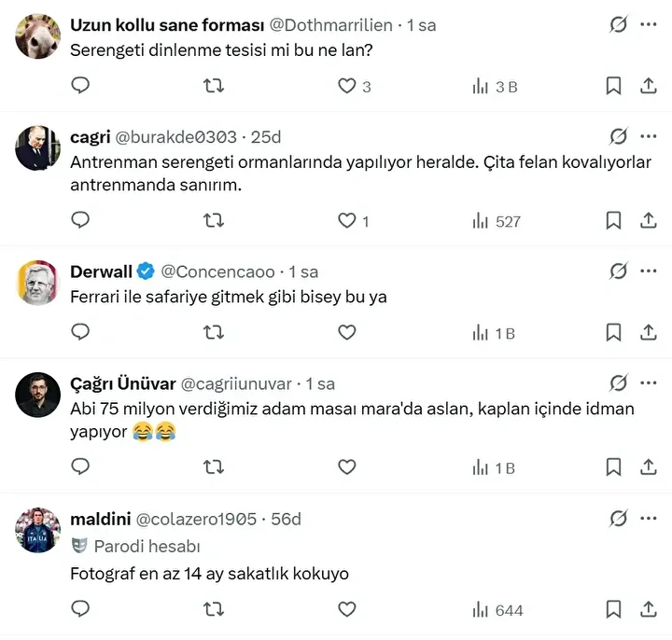Expand three-dot menu on Derwall's tweet
Screen dimensions: 672x640
click(x=649, y=271)
